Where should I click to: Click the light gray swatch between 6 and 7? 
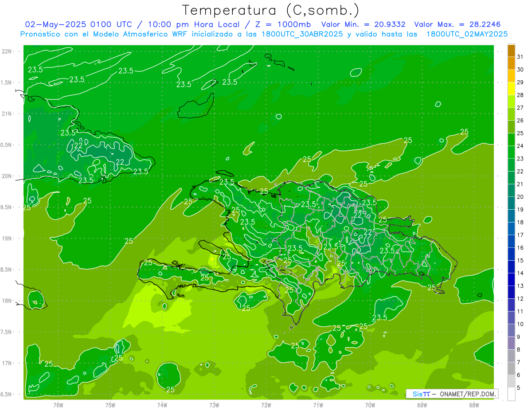511,368
